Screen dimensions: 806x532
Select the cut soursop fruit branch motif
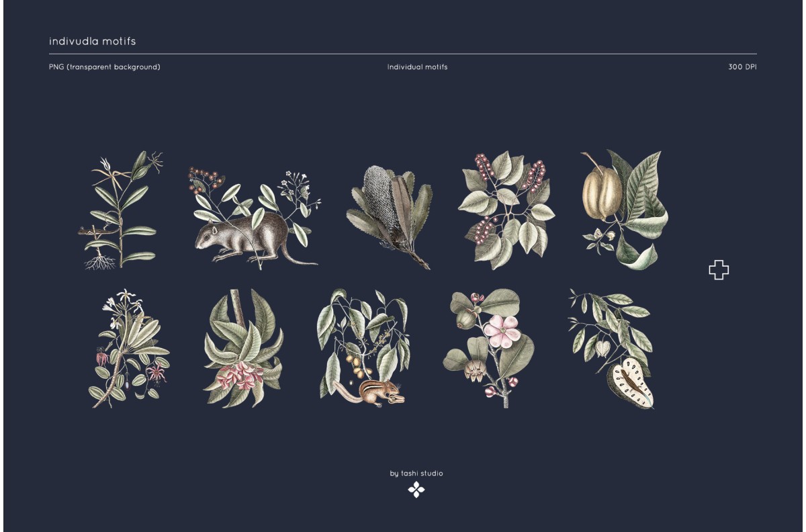tap(611, 349)
